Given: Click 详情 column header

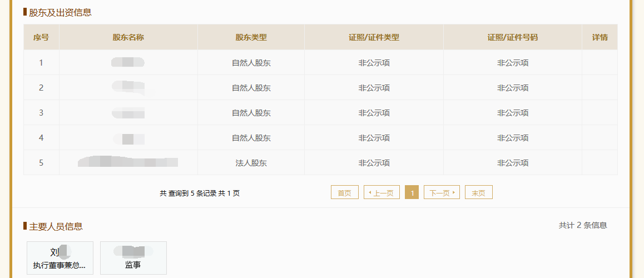Looking at the screenshot, I should coord(600,37).
